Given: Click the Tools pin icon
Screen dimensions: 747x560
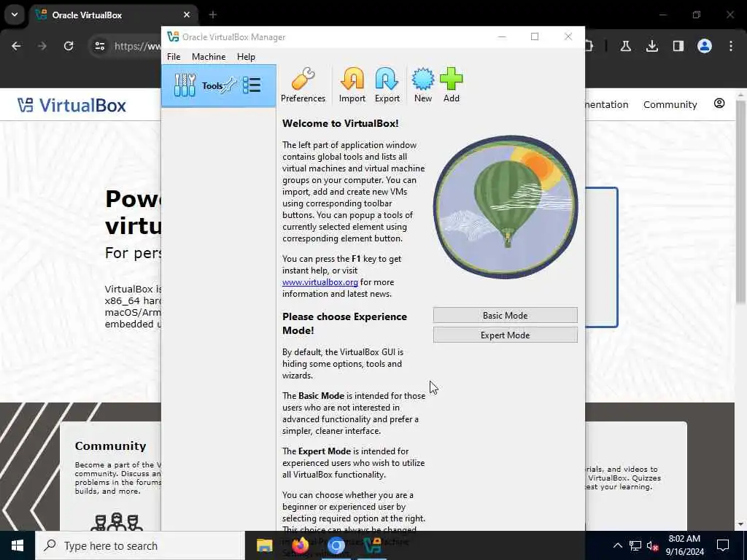Looking at the screenshot, I should coord(230,85).
